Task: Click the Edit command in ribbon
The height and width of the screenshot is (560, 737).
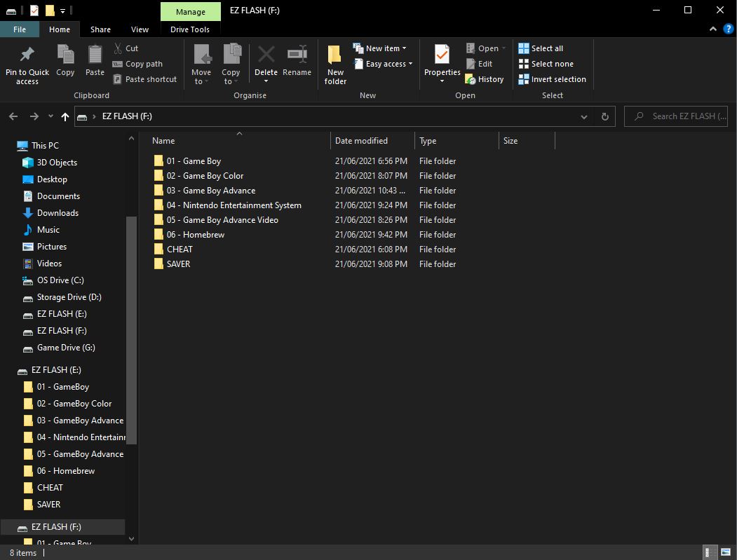Action: tap(479, 63)
